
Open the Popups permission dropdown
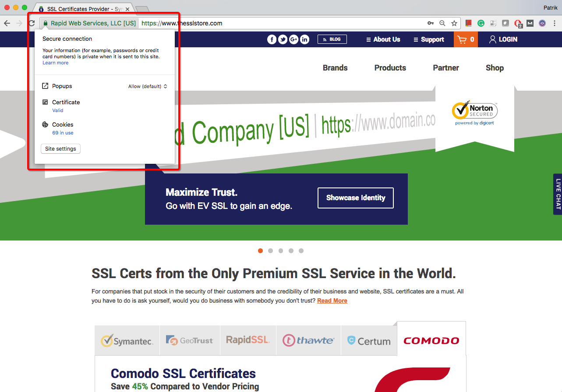coord(148,86)
